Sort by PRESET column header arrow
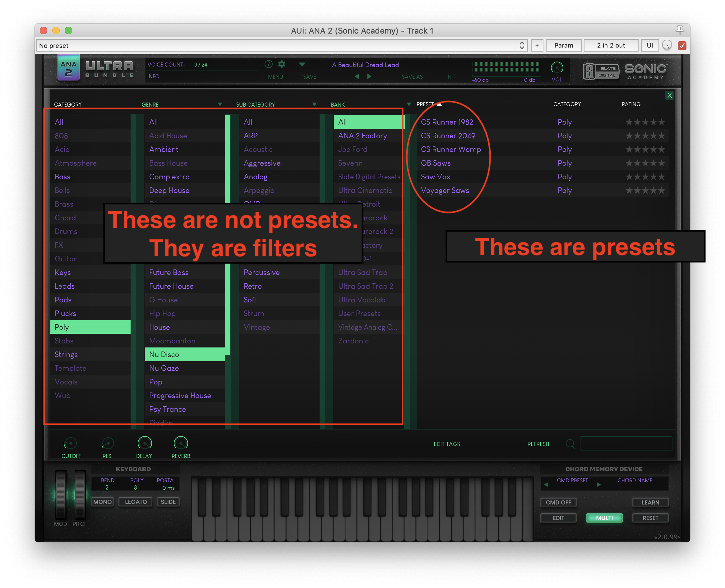Viewport: 725px width, 588px height. pos(439,104)
